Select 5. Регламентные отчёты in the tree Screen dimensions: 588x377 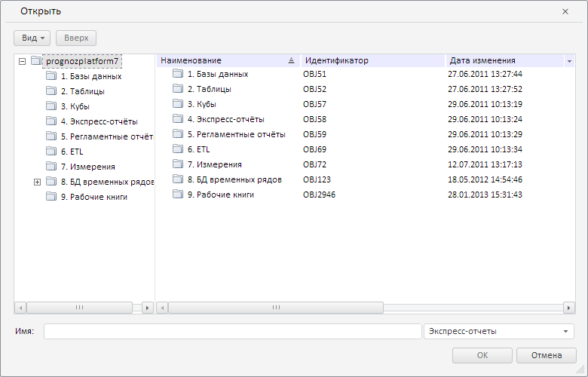pos(106,136)
